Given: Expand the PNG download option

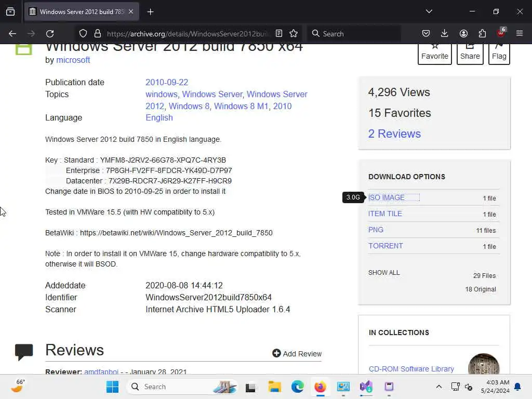Looking at the screenshot, I should click(376, 230).
